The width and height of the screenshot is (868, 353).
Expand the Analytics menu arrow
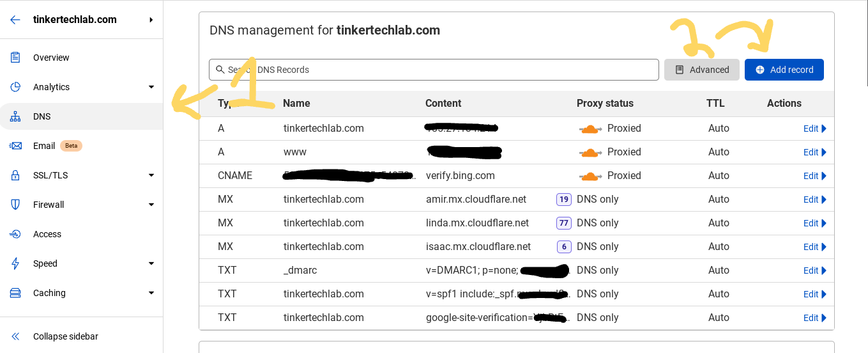pyautogui.click(x=151, y=87)
